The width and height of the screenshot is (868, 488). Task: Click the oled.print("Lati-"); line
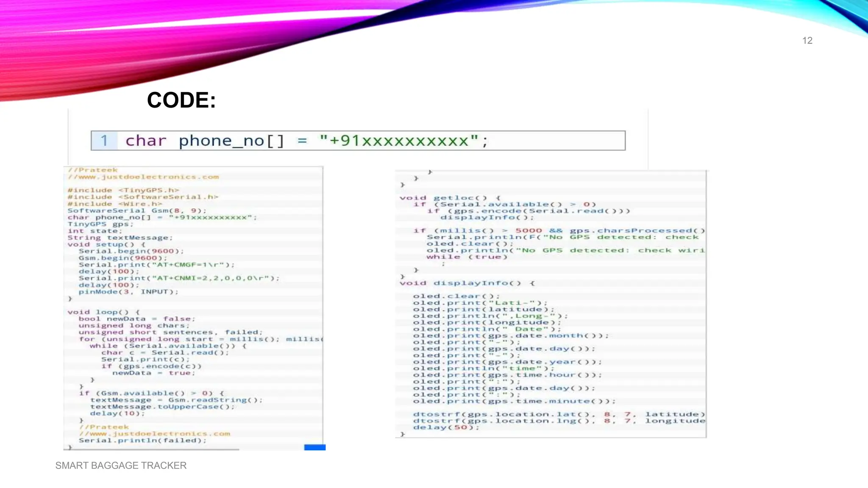point(480,303)
